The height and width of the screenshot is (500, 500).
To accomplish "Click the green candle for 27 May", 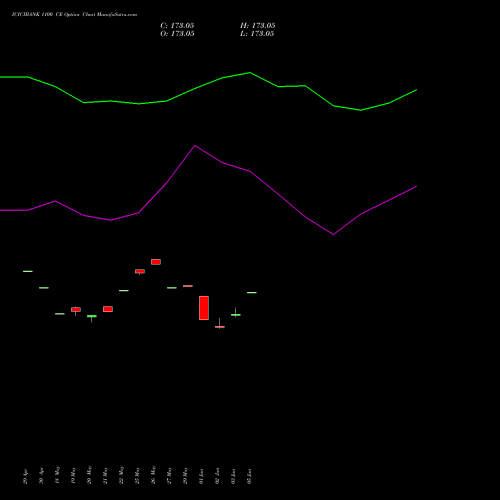I will 172,288.
